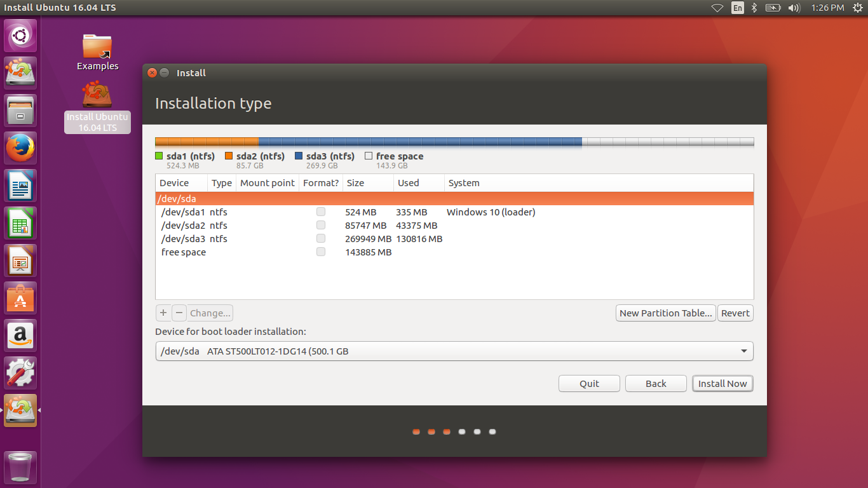Viewport: 868px width, 488px height.
Task: Click the Change... partition button
Action: [x=210, y=313]
